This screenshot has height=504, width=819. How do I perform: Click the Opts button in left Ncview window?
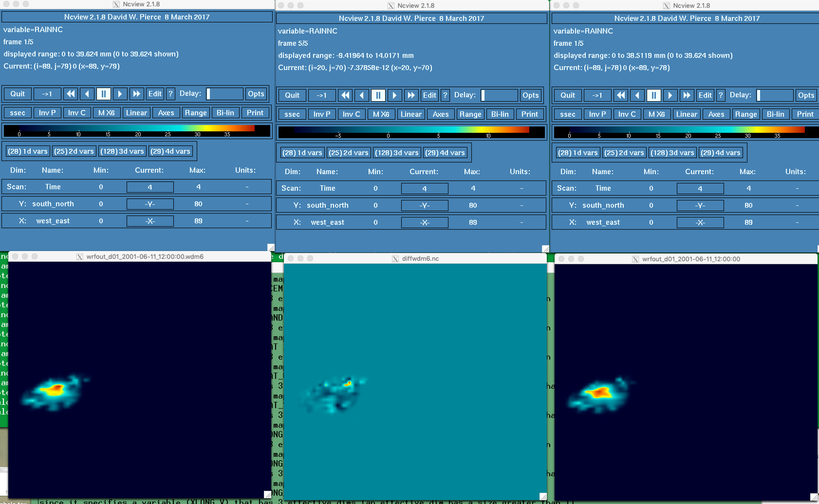(256, 94)
